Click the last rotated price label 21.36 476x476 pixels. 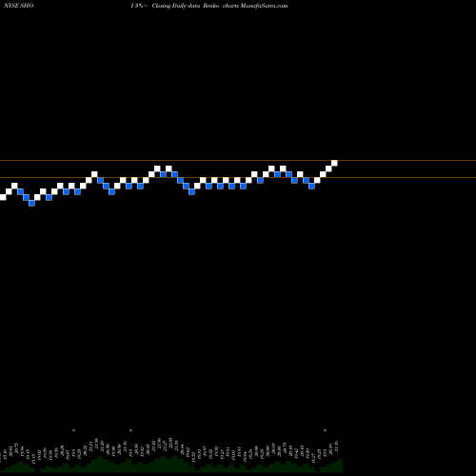[x=337, y=446]
